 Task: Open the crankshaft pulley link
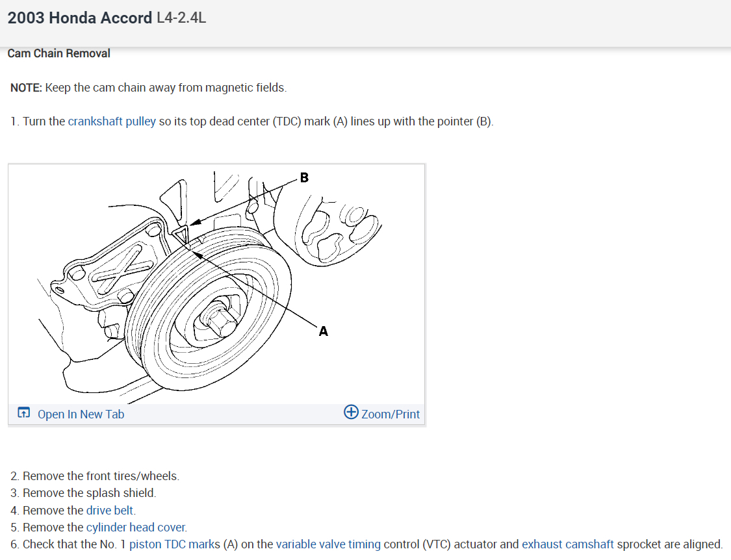pos(112,121)
